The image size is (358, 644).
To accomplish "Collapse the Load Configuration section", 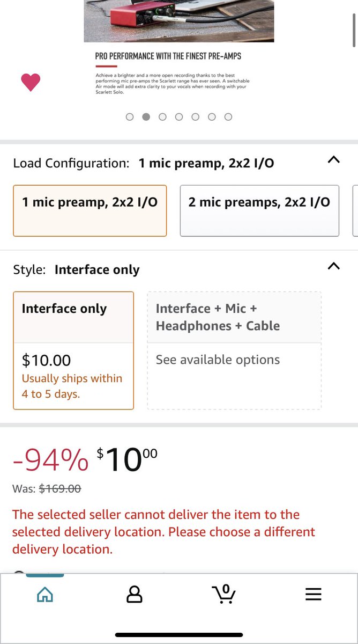I will [x=333, y=160].
